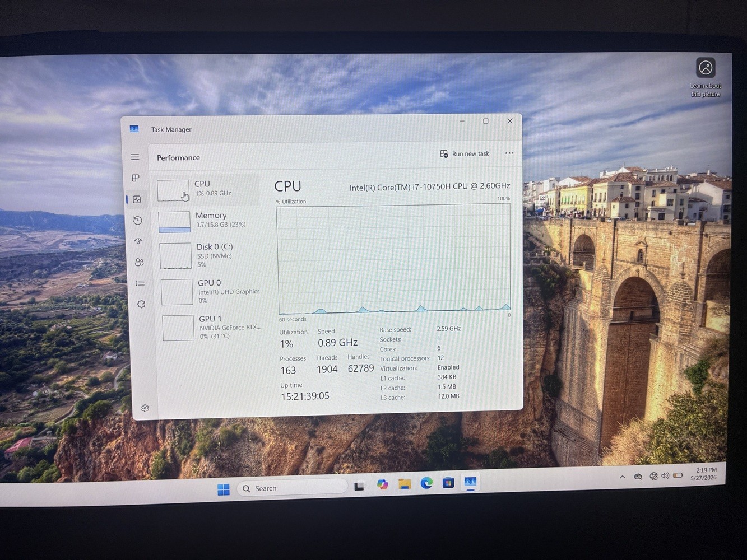The image size is (747, 560).
Task: Open Microsoft Edge from the taskbar
Action: pos(426,483)
